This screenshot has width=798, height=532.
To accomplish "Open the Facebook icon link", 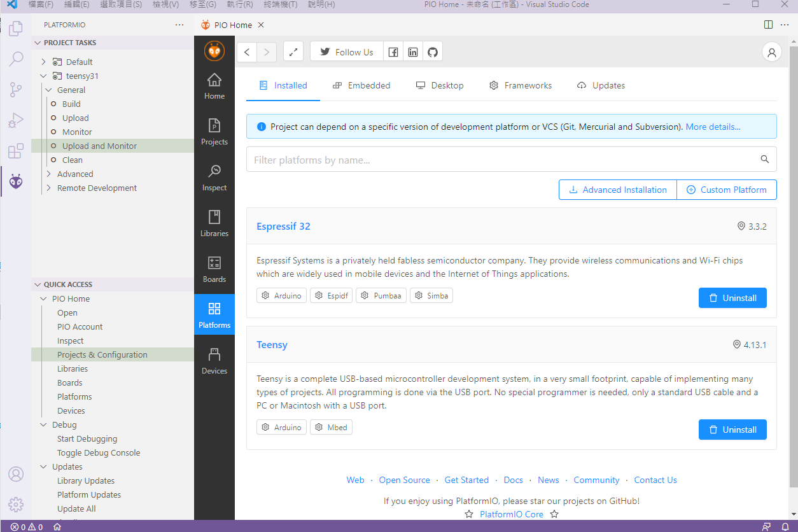I will coord(393,52).
